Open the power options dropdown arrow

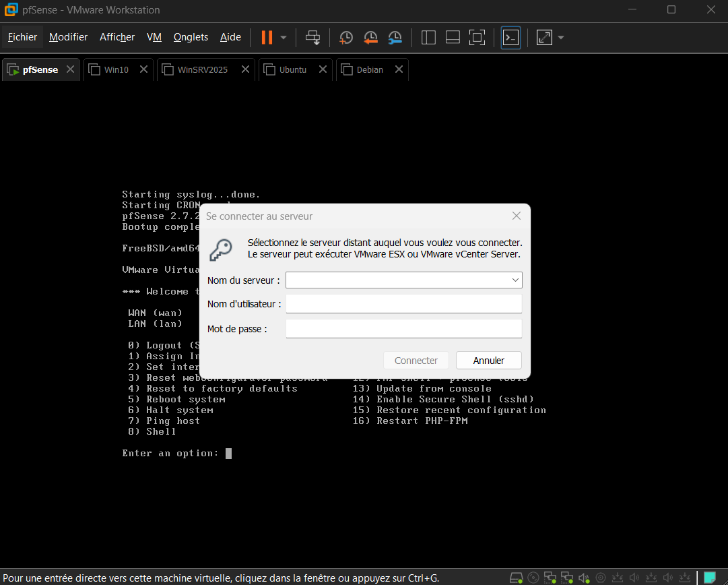(x=284, y=37)
